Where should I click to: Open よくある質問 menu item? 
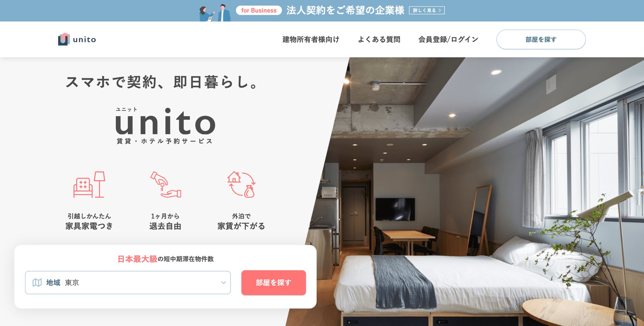(379, 39)
